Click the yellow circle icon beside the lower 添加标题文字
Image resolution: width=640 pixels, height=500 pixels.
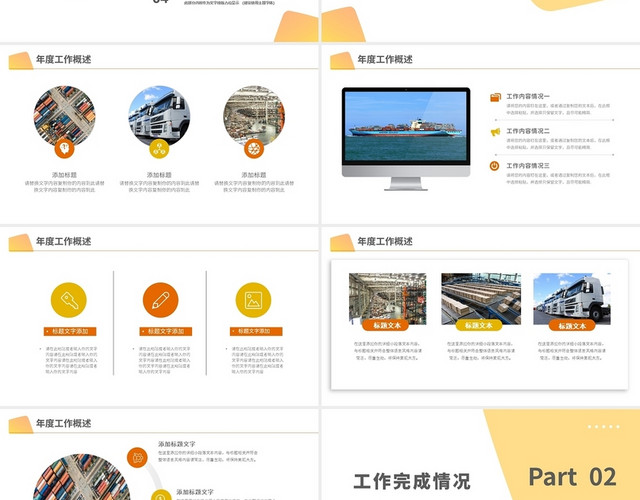(161, 496)
